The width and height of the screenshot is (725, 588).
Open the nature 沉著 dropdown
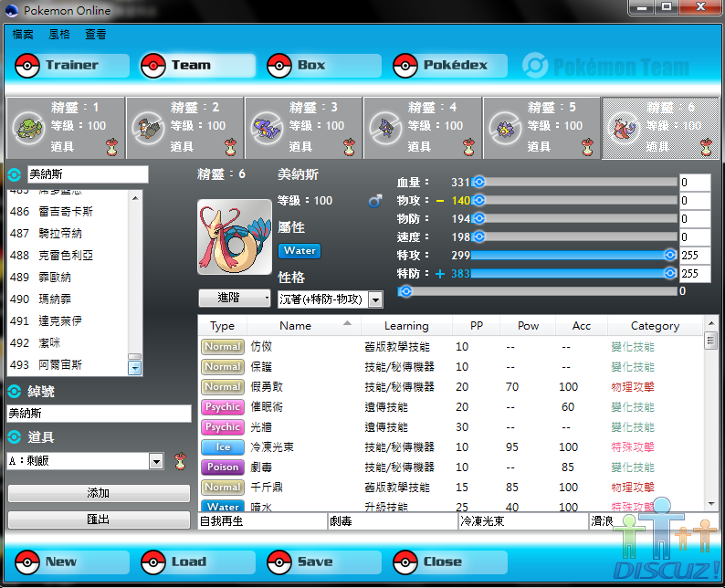pyautogui.click(x=331, y=299)
